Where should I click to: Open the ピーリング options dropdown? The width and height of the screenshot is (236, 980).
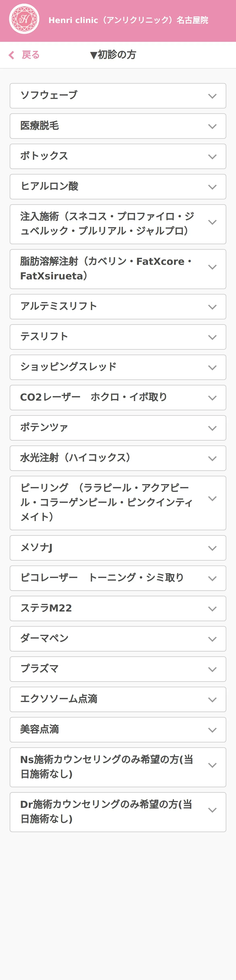[118, 503]
